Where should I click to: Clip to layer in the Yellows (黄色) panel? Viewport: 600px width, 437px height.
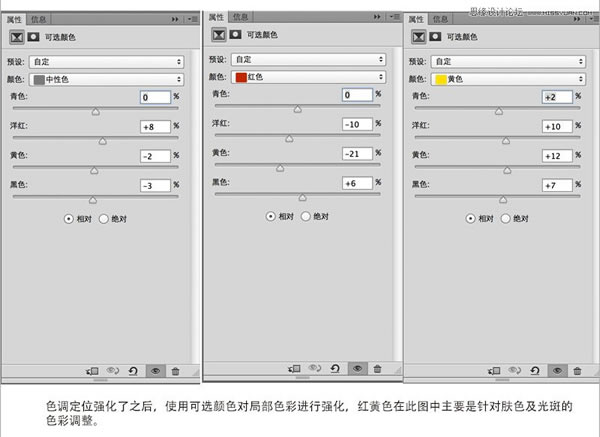494,370
